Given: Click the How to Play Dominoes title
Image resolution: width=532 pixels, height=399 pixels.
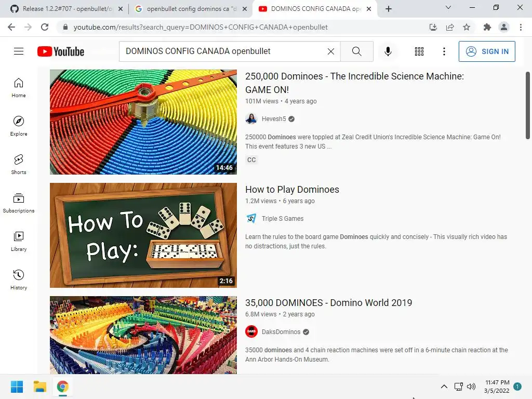Looking at the screenshot, I should 292,189.
